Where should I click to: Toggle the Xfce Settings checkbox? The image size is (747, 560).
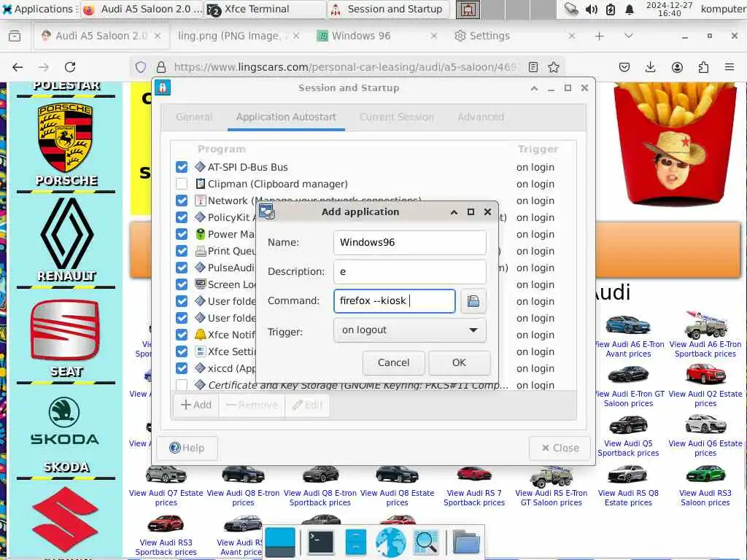(182, 351)
